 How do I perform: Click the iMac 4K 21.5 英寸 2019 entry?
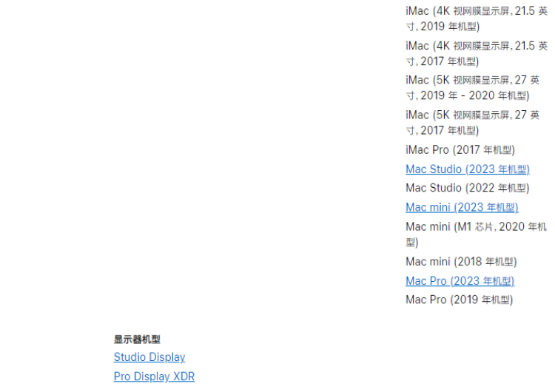point(477,18)
